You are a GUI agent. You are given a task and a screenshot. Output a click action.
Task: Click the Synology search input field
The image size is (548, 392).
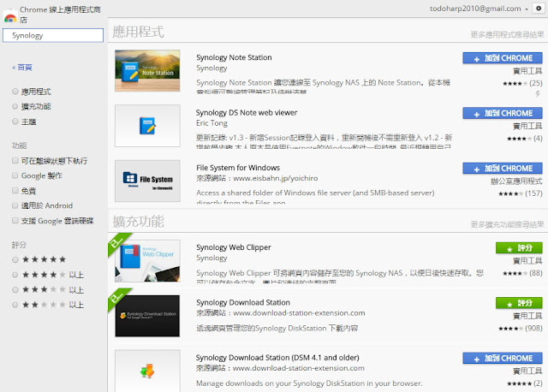pyautogui.click(x=53, y=35)
